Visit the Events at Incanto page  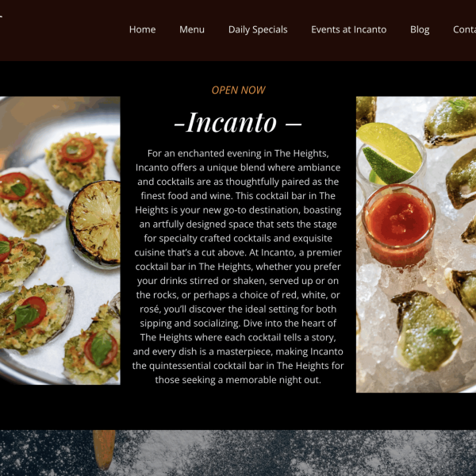tap(349, 29)
